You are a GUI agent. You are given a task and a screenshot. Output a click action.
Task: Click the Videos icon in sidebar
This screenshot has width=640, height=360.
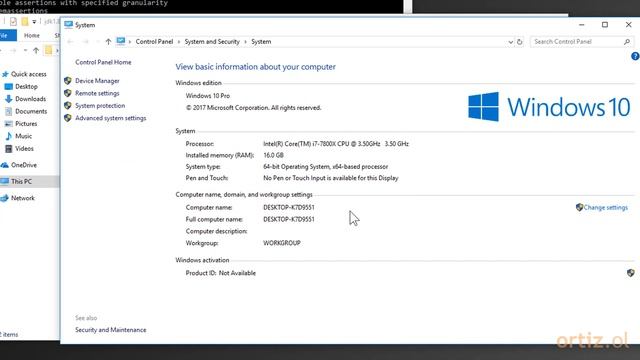point(9,149)
